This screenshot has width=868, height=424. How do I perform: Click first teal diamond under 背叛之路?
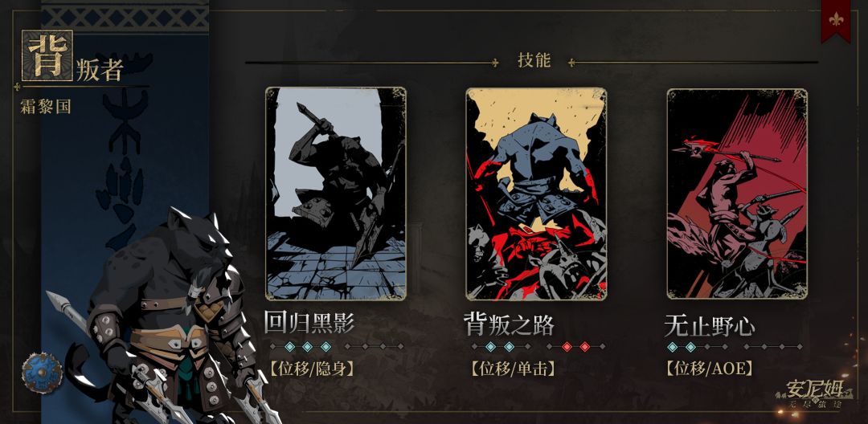(x=490, y=347)
